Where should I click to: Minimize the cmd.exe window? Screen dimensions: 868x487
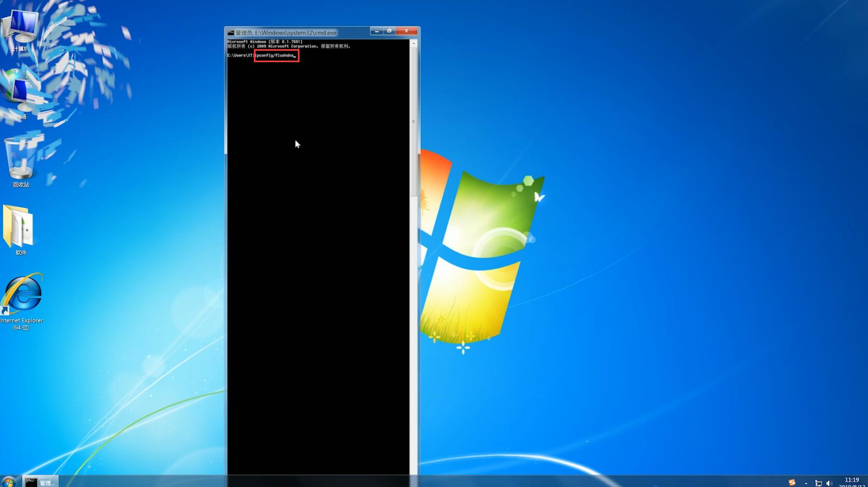(x=377, y=31)
